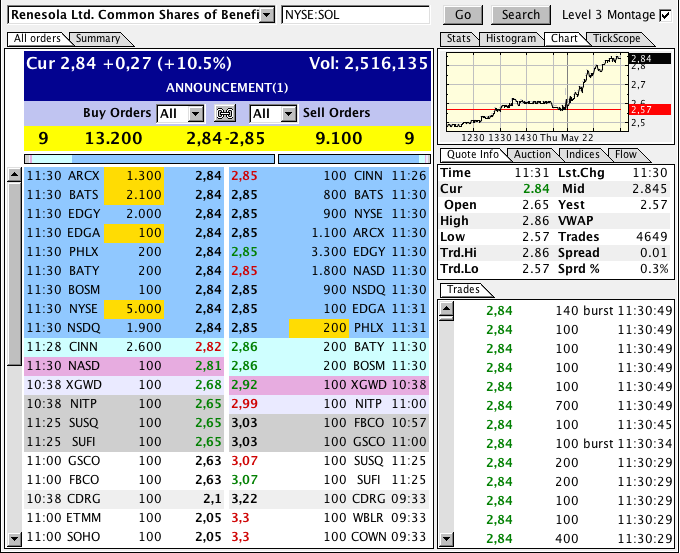Select the CINN sell order at 11:26

(329, 176)
